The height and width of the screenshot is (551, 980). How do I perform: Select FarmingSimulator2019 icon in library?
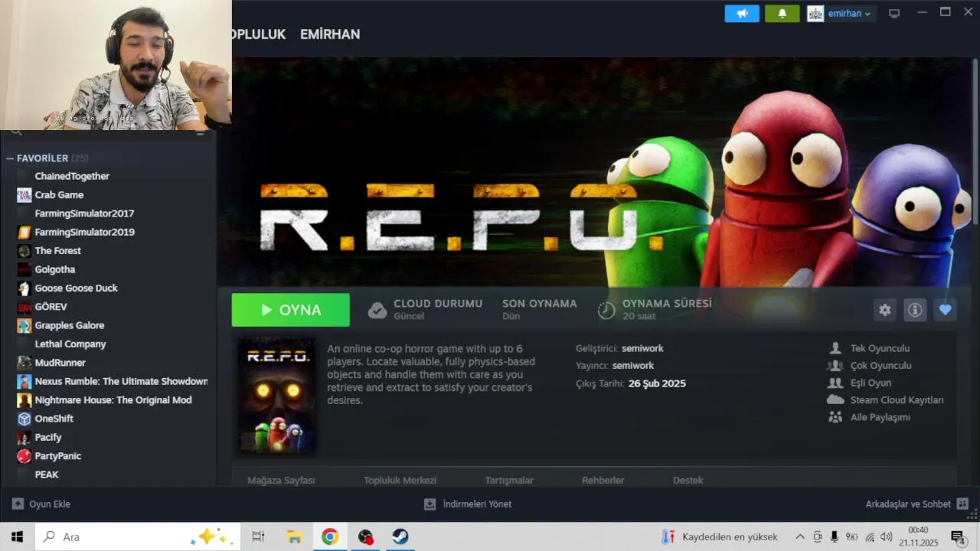[24, 232]
